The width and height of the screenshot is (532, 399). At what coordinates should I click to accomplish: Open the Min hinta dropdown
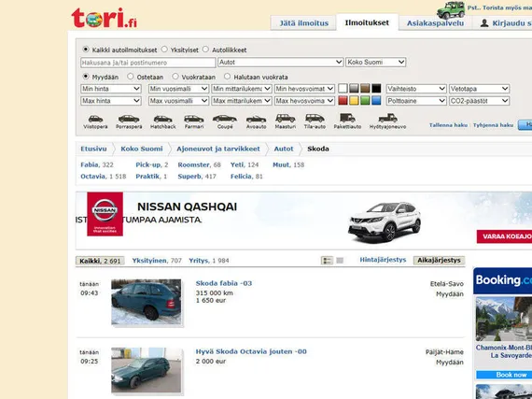point(111,89)
